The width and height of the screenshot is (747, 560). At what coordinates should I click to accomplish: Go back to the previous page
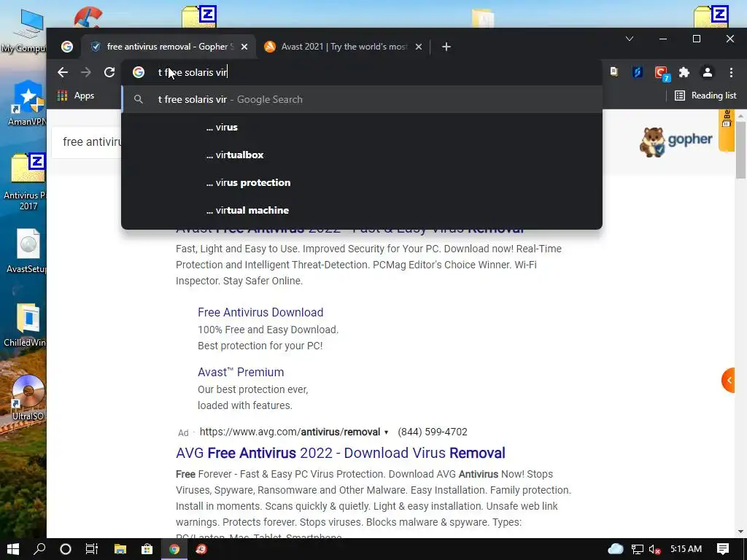click(63, 72)
